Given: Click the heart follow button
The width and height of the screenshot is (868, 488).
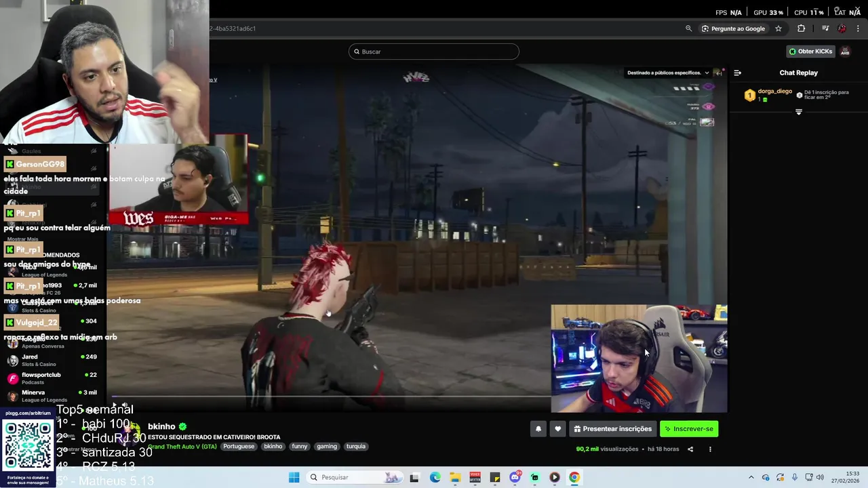Looking at the screenshot, I should (557, 428).
